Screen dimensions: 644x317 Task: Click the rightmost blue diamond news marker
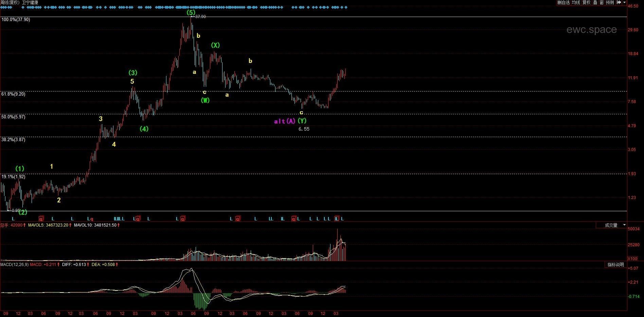pyautogui.click(x=346, y=7)
